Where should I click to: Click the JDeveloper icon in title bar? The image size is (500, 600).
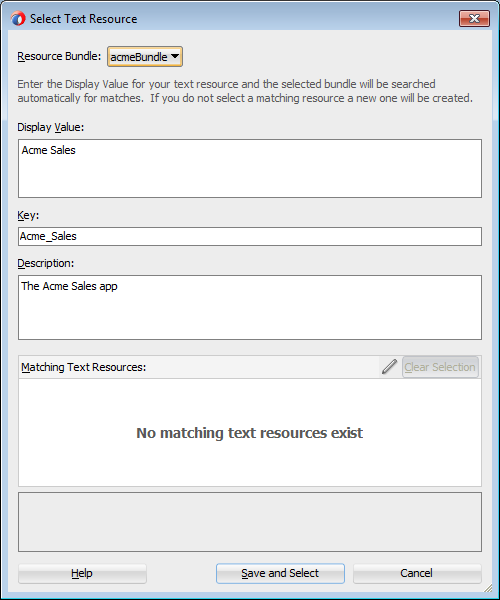pos(18,18)
